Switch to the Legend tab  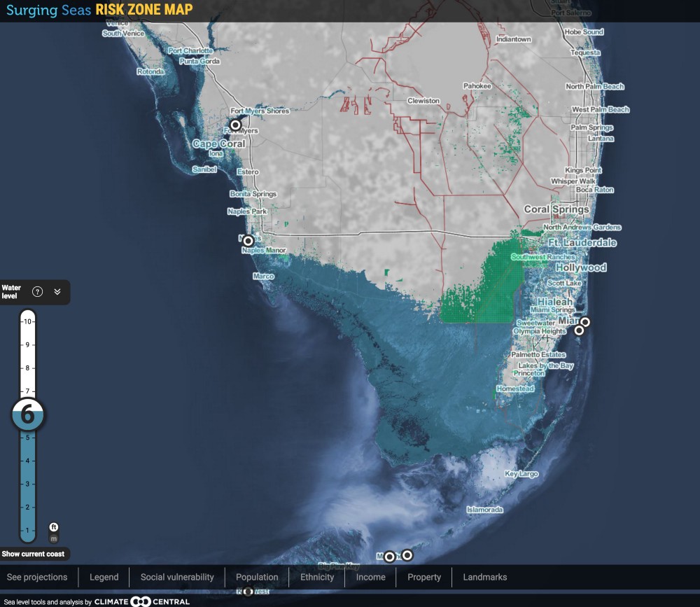[x=103, y=577]
